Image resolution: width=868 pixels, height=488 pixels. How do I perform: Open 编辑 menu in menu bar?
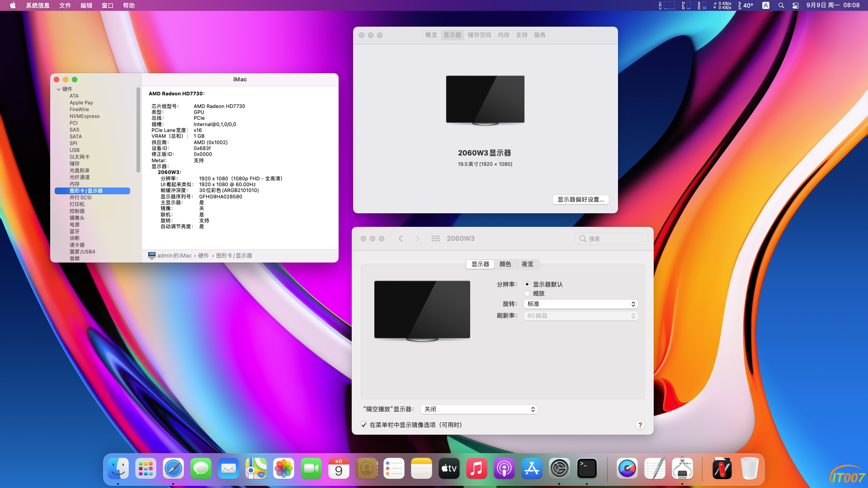pyautogui.click(x=86, y=5)
